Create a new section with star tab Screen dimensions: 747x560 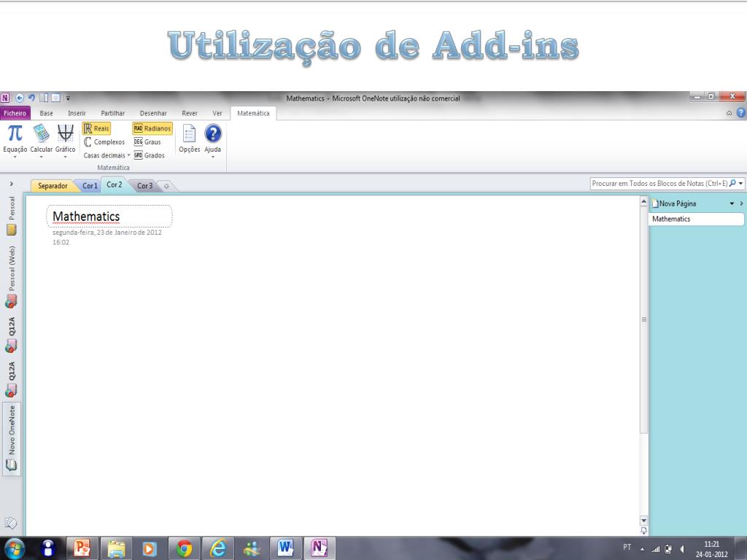pos(167,186)
